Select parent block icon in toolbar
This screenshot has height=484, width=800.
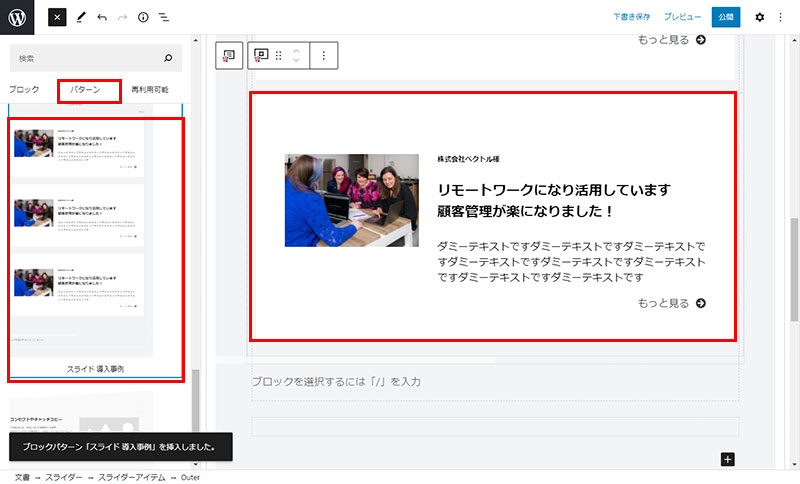(x=229, y=56)
